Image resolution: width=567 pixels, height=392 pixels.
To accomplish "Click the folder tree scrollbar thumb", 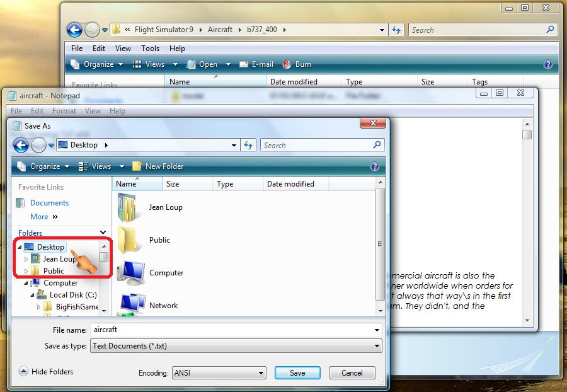I will [103, 257].
